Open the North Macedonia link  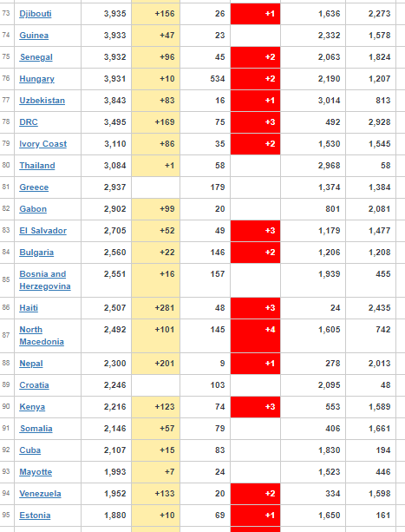point(42,336)
